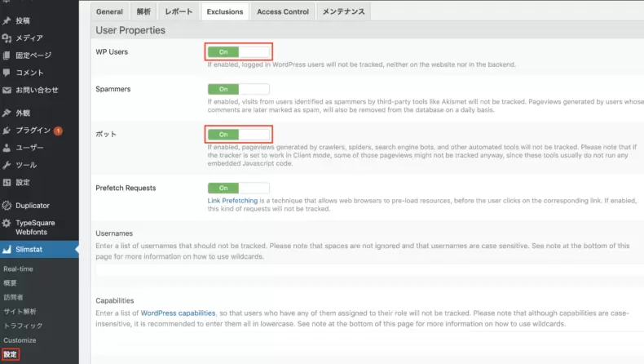Click the 外観 paintbrush icon

tap(7, 113)
